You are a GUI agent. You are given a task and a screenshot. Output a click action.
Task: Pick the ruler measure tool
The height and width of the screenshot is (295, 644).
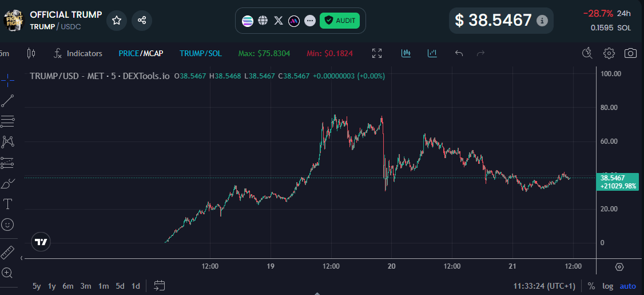tap(7, 253)
